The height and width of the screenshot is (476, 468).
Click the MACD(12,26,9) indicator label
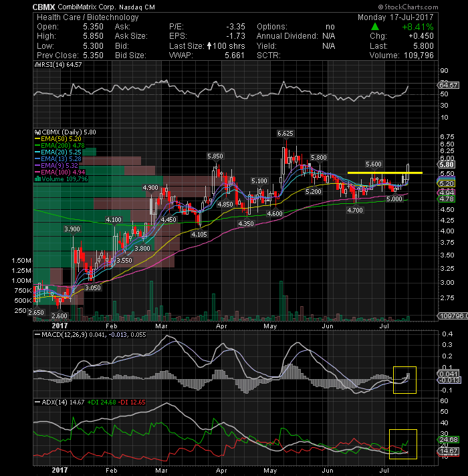point(64,335)
